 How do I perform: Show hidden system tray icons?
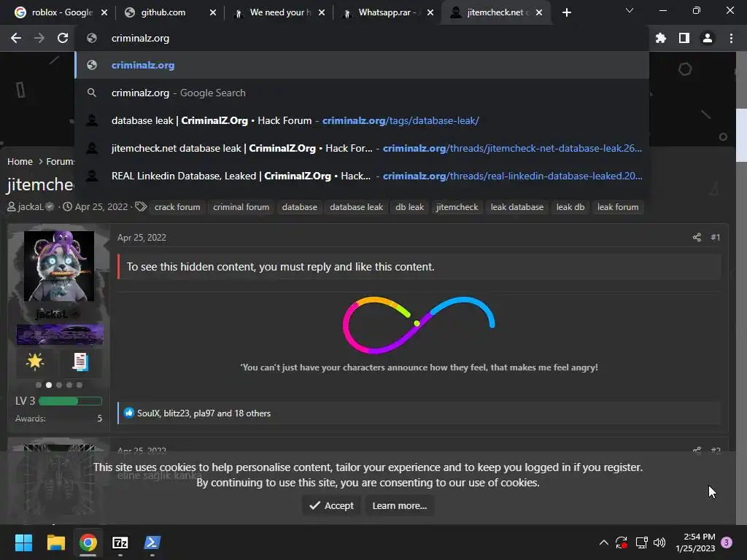coord(603,542)
